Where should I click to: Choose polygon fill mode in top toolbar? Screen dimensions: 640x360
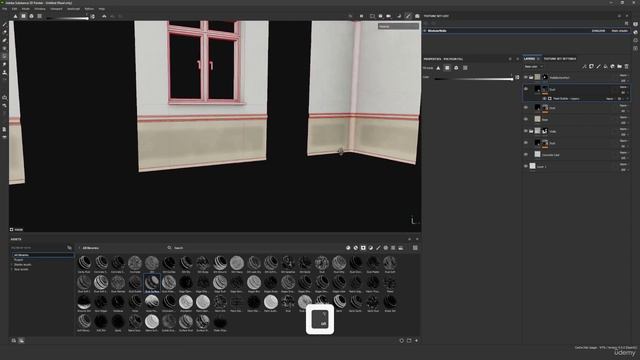[23, 16]
